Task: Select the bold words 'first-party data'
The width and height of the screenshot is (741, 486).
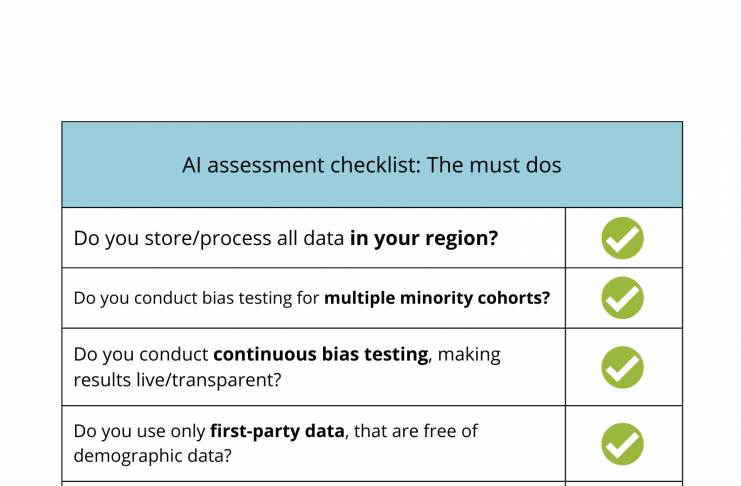Action: click(277, 431)
